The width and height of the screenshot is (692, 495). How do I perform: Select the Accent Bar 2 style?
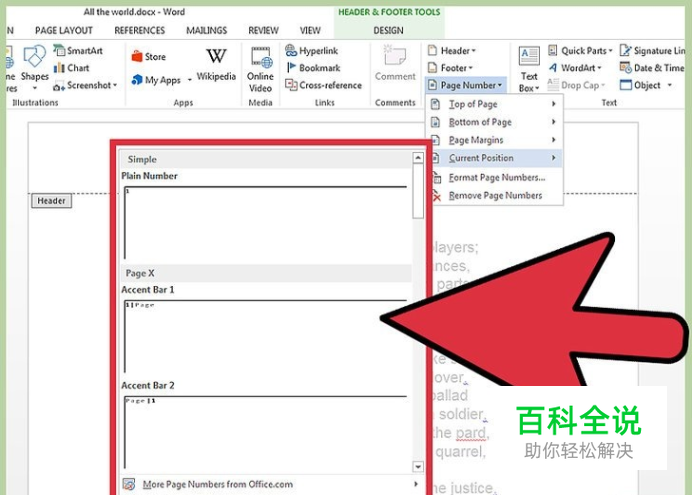[x=266, y=431]
